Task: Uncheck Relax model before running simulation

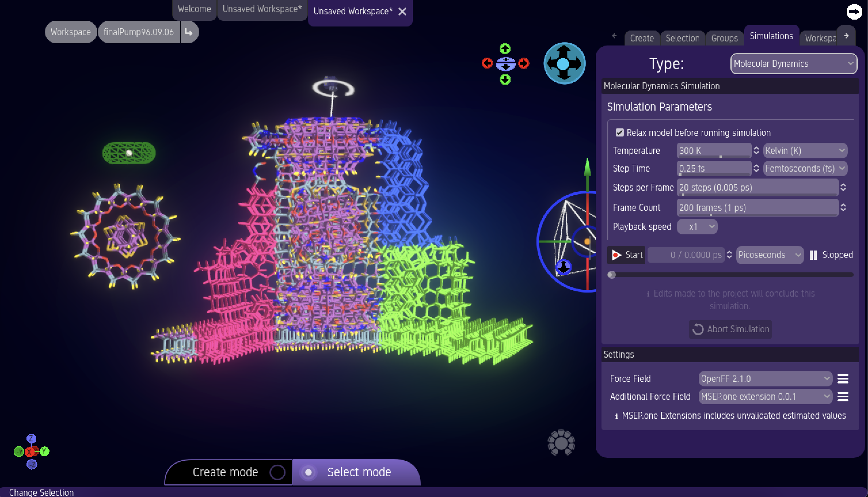Action: 620,132
